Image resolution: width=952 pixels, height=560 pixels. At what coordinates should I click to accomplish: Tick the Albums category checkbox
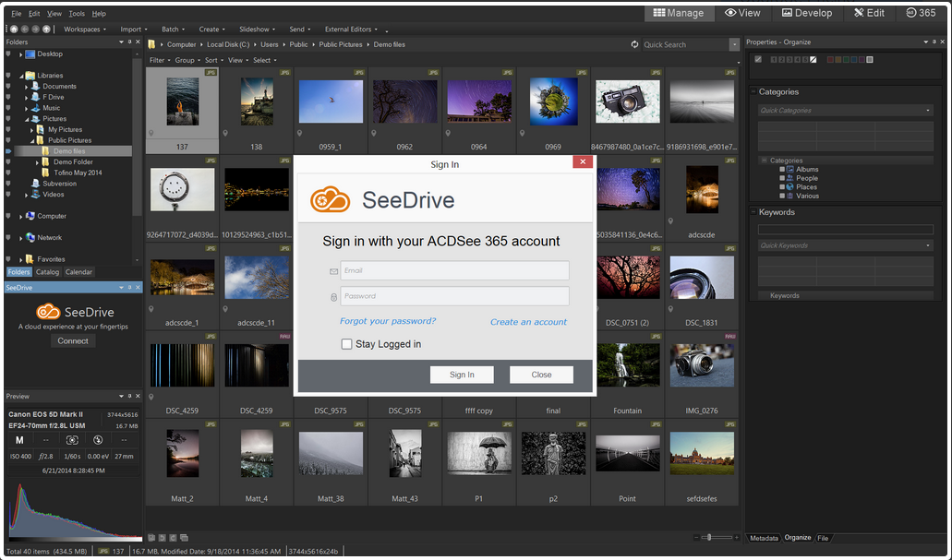tap(782, 170)
